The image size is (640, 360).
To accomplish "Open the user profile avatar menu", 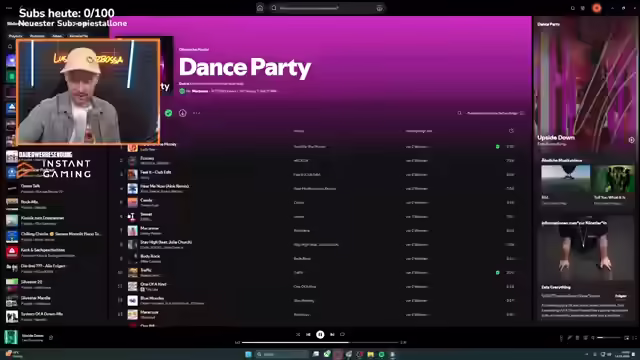I will click(597, 8).
